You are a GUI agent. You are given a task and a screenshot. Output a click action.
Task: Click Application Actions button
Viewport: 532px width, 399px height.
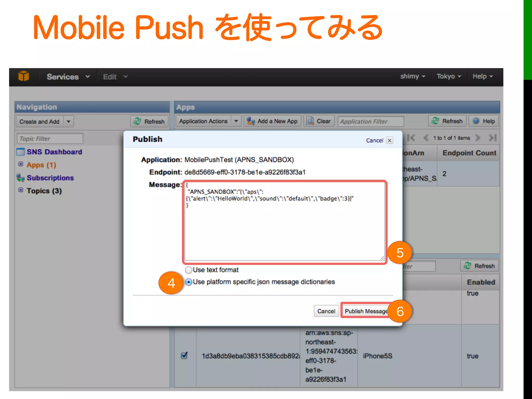point(203,121)
